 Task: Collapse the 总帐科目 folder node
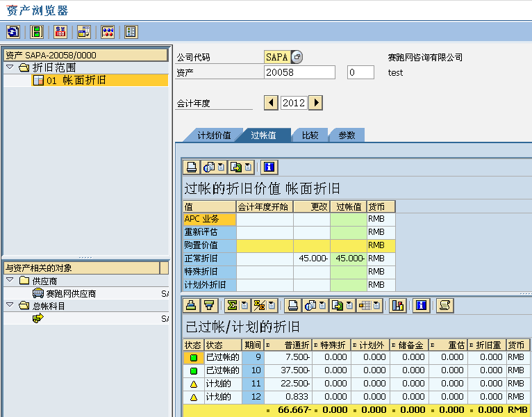[10, 305]
